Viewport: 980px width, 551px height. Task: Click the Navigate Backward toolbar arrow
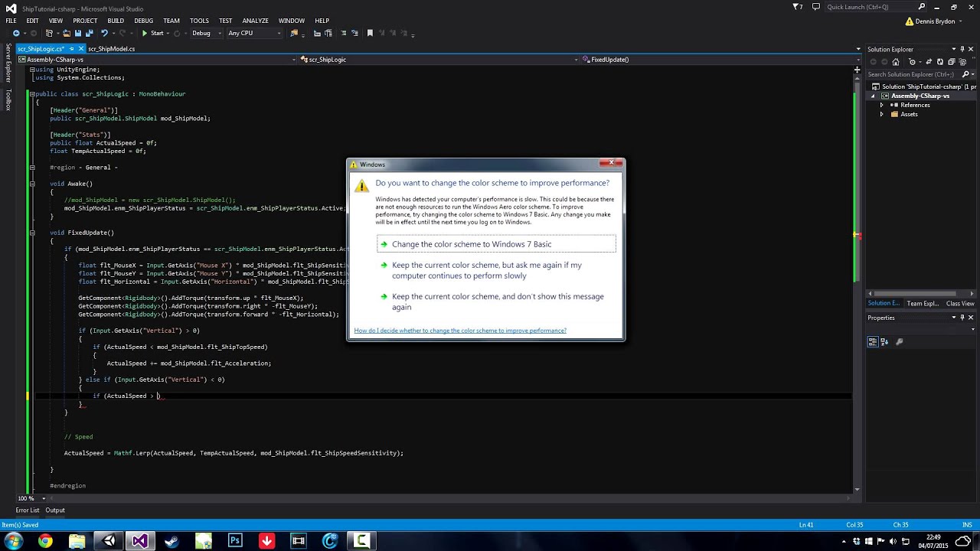[16, 33]
